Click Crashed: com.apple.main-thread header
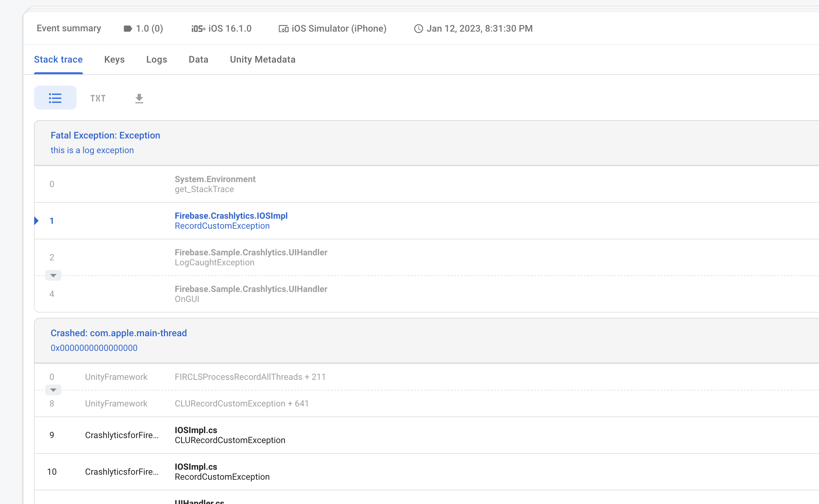The image size is (819, 504). [x=118, y=333]
